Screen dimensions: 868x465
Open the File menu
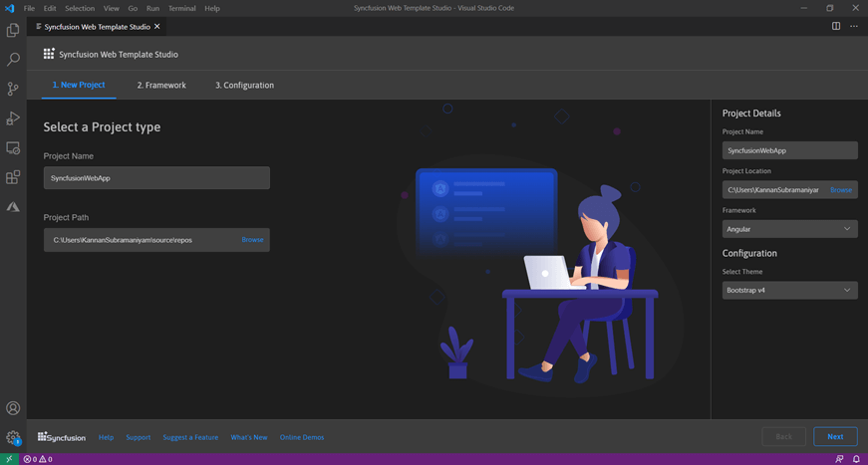tap(29, 8)
